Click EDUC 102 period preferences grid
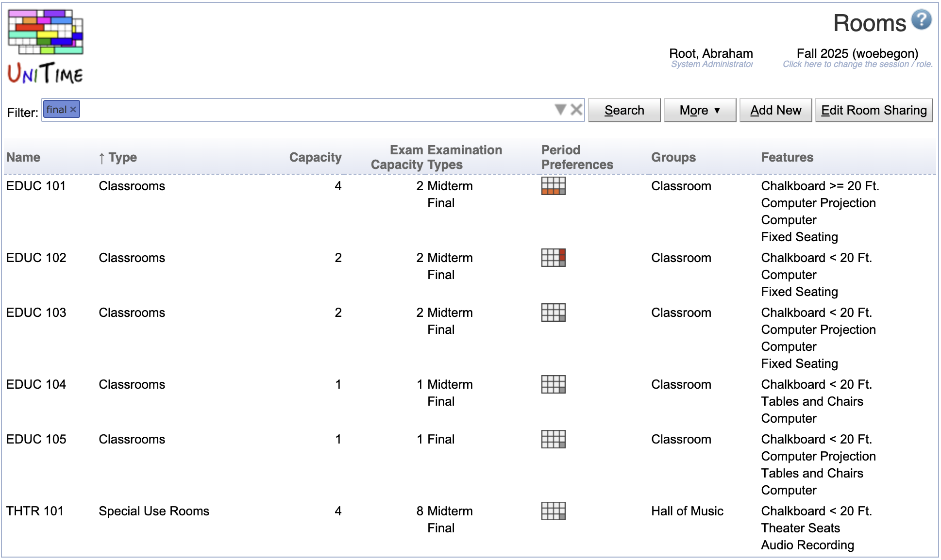Viewport: 941px width, 560px height. coord(553,258)
